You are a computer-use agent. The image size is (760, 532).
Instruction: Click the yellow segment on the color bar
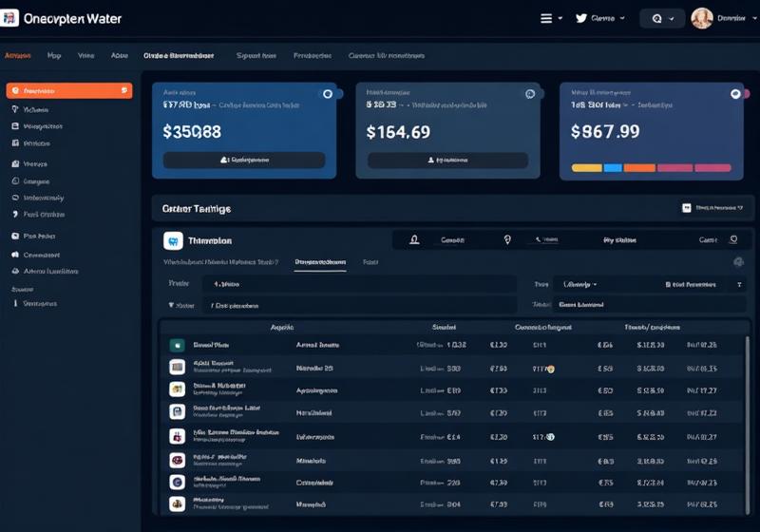pyautogui.click(x=586, y=168)
